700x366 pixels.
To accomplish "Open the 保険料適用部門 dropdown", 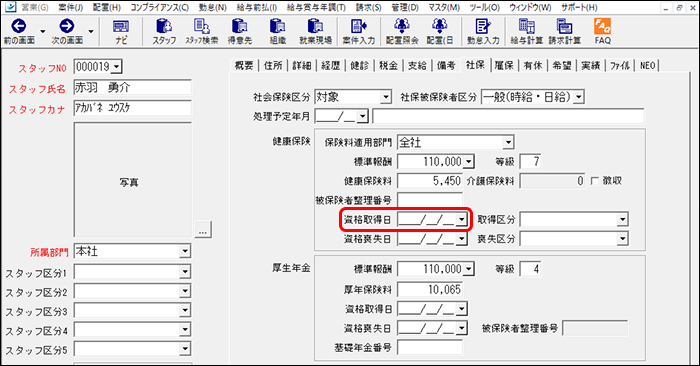I will point(508,142).
